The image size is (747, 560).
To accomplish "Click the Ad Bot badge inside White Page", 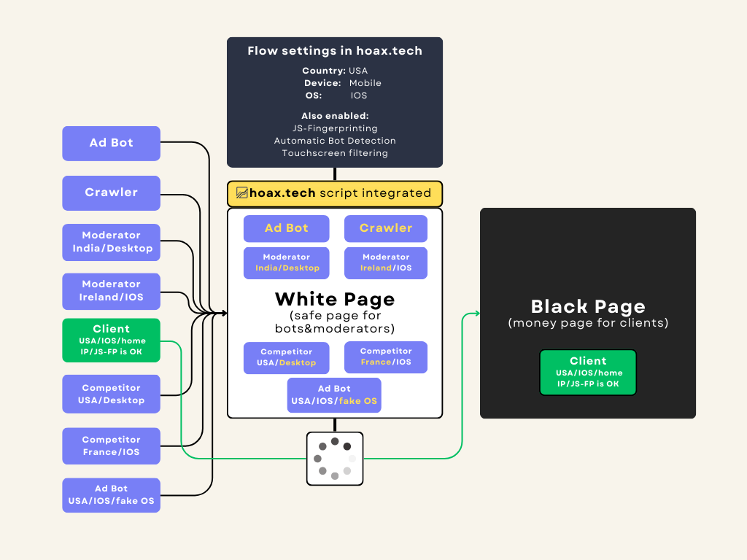I will (x=286, y=228).
